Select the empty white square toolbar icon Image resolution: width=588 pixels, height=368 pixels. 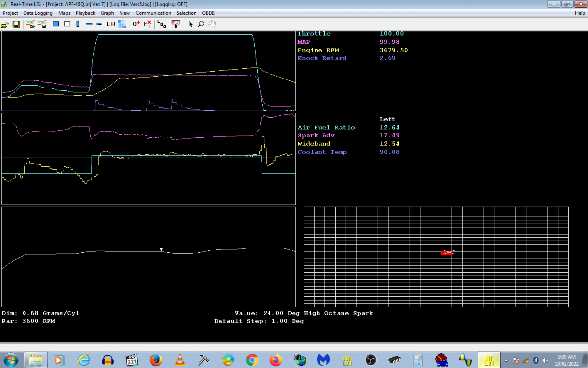pos(67,24)
